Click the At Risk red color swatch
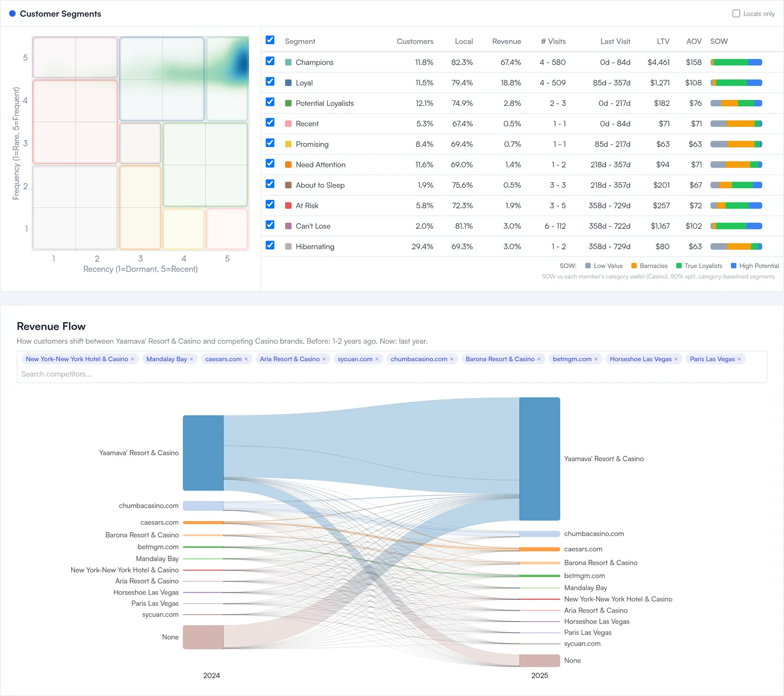The image size is (784, 696). 289,206
